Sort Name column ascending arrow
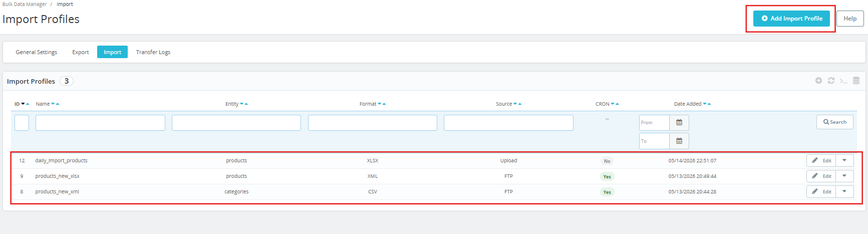The width and height of the screenshot is (868, 234). coord(58,104)
